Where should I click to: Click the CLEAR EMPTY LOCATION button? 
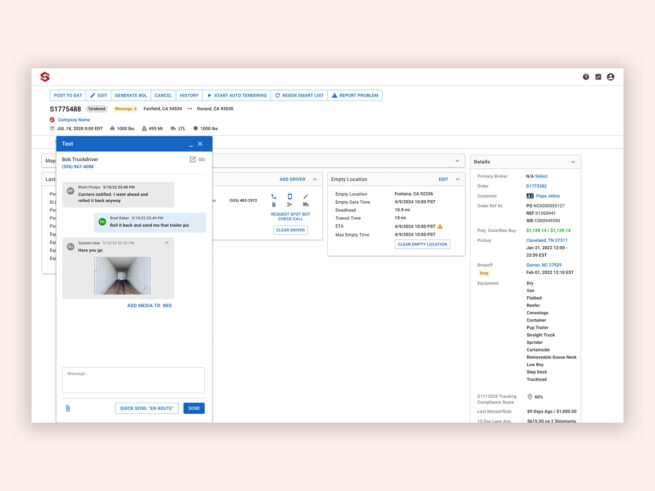422,244
